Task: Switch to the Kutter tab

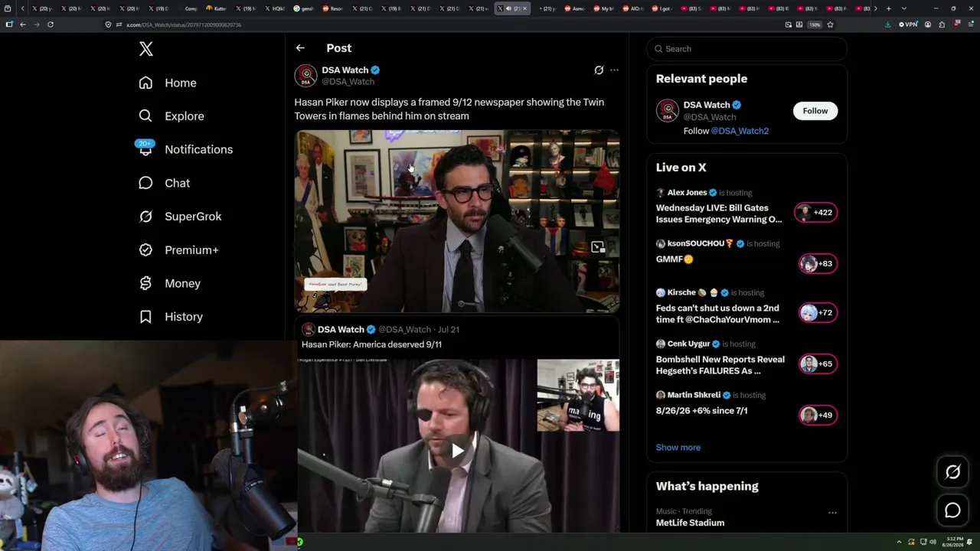Action: [218, 8]
